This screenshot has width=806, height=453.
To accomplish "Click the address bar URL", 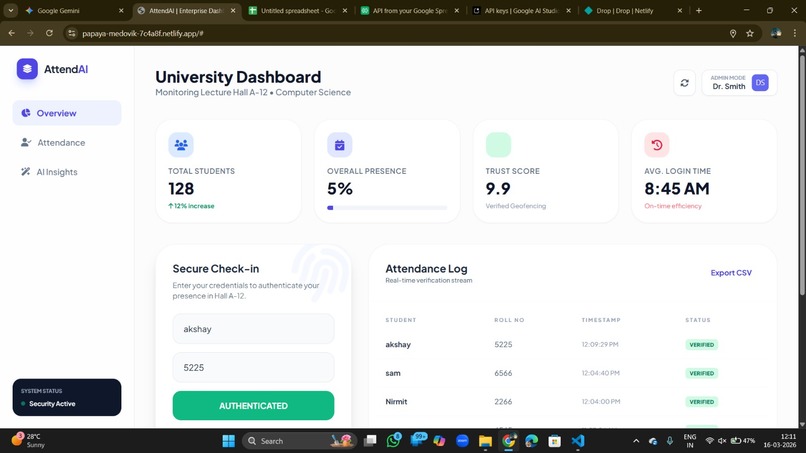I will tap(143, 33).
